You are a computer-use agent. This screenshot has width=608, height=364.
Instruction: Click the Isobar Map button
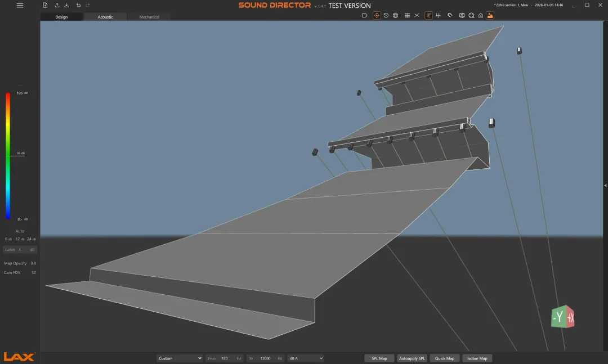[x=477, y=358]
